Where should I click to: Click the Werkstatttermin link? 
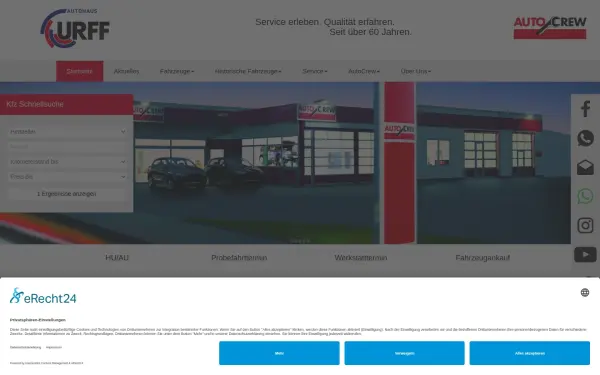click(x=361, y=258)
